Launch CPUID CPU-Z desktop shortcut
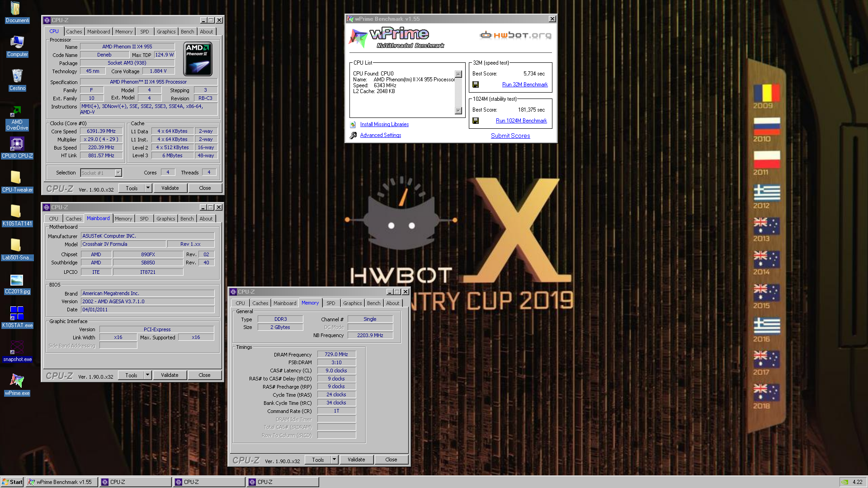This screenshot has height=488, width=868. (17, 148)
